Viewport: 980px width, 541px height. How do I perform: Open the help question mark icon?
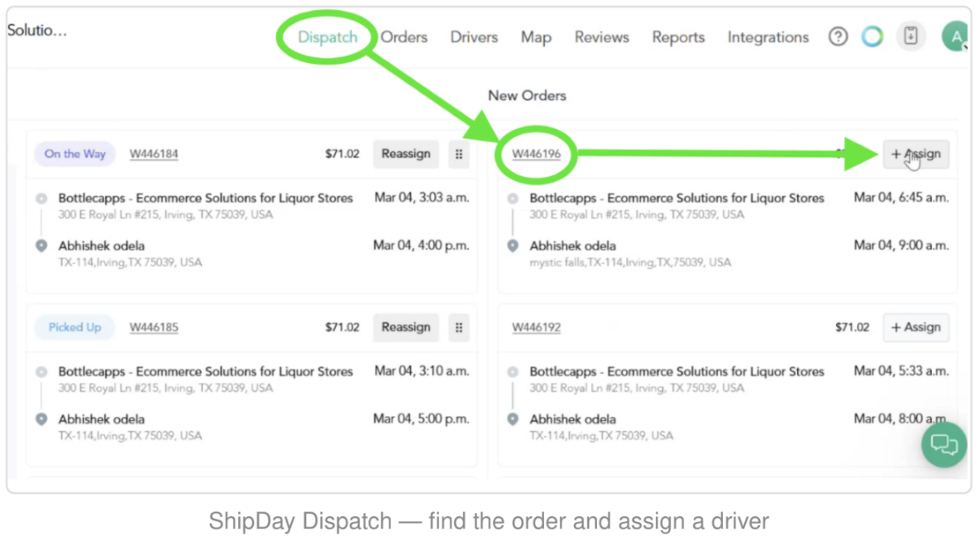[838, 37]
